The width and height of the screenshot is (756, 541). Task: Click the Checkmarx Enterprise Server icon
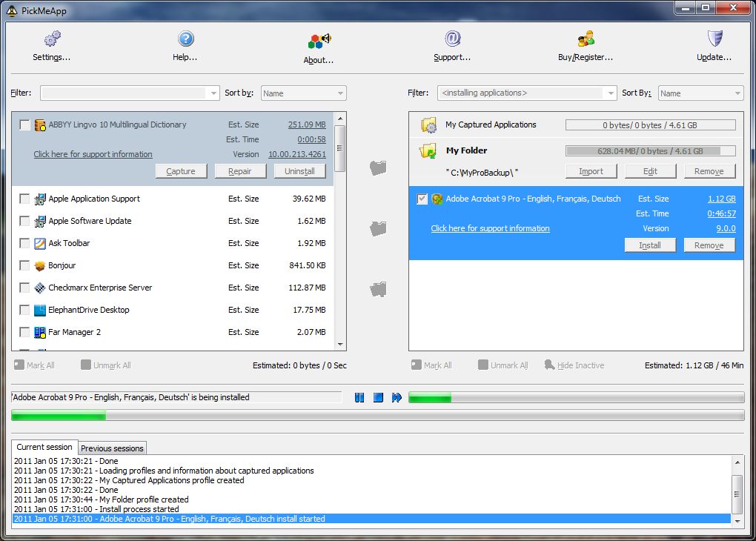click(x=40, y=288)
